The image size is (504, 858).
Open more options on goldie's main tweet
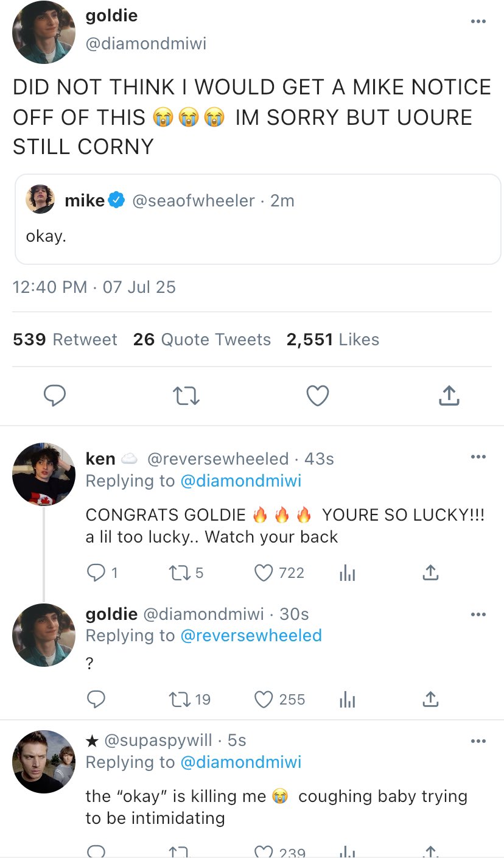pos(478,22)
